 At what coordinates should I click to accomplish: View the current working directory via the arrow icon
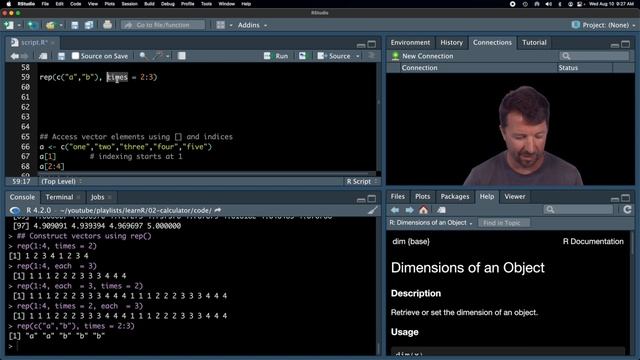point(218,210)
